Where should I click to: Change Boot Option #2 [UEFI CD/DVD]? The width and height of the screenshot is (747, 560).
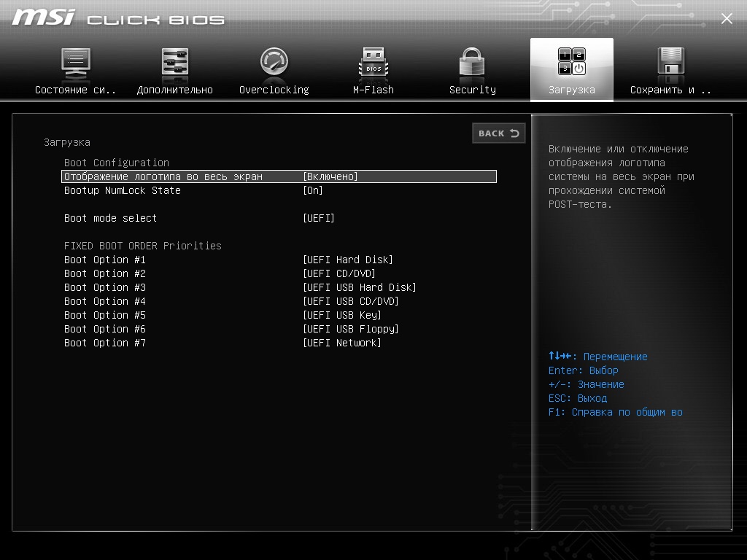pos(339,273)
